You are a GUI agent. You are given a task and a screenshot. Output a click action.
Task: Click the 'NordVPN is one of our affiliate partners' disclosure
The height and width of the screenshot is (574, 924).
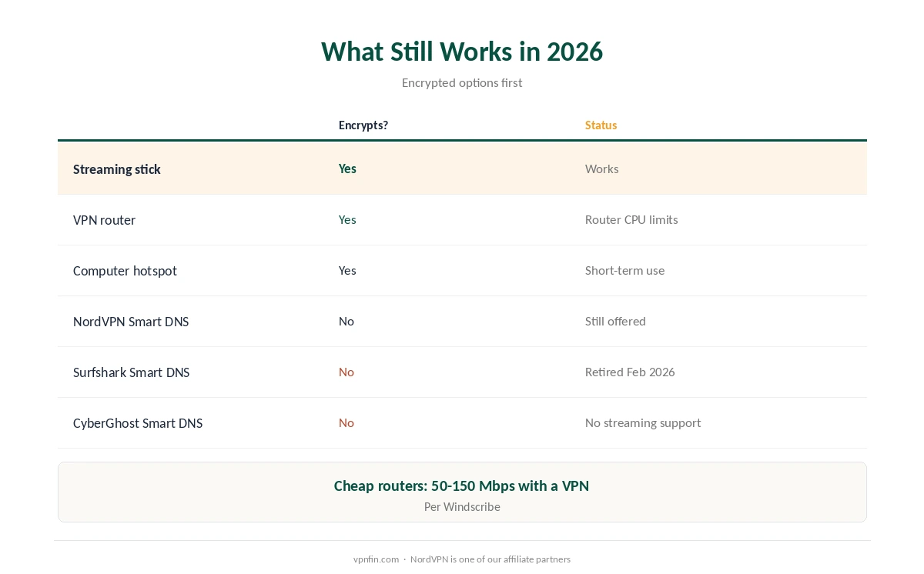click(x=490, y=559)
